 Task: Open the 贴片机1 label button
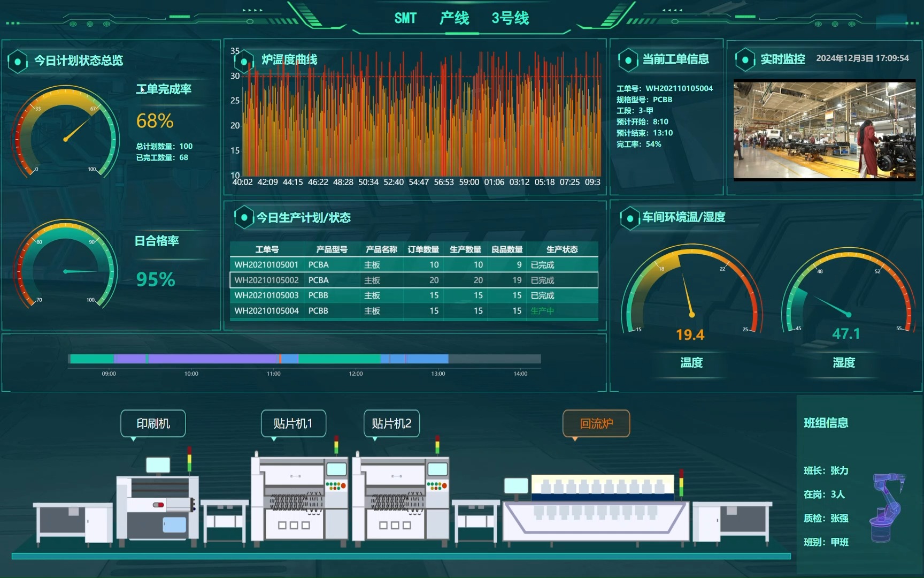pyautogui.click(x=293, y=424)
